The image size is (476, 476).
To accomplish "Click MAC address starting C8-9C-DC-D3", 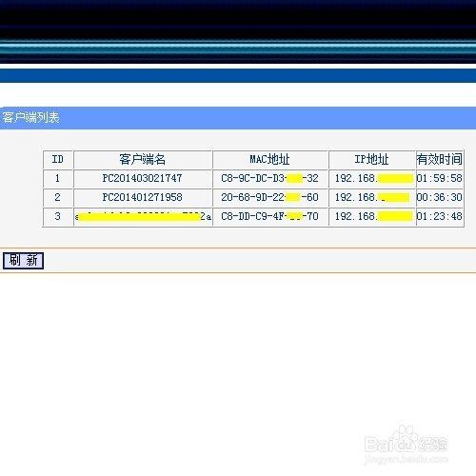I will tap(270, 178).
